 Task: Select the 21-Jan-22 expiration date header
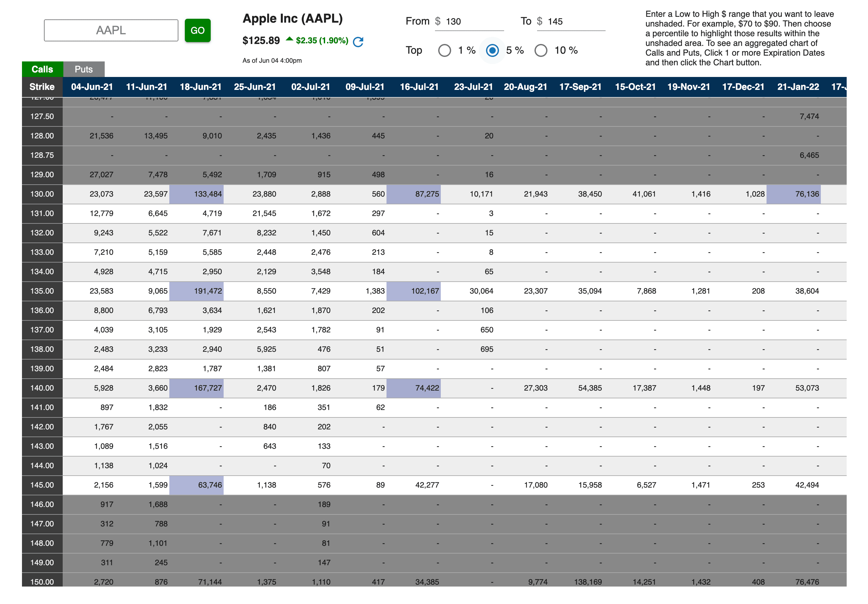point(798,87)
